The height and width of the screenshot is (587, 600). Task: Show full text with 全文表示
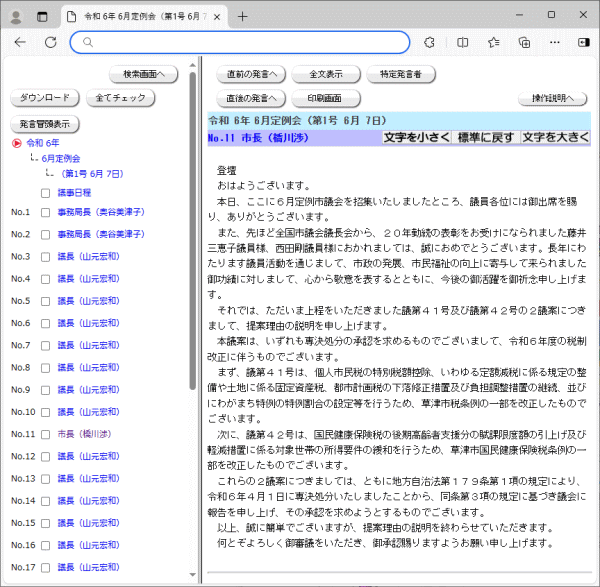click(326, 74)
